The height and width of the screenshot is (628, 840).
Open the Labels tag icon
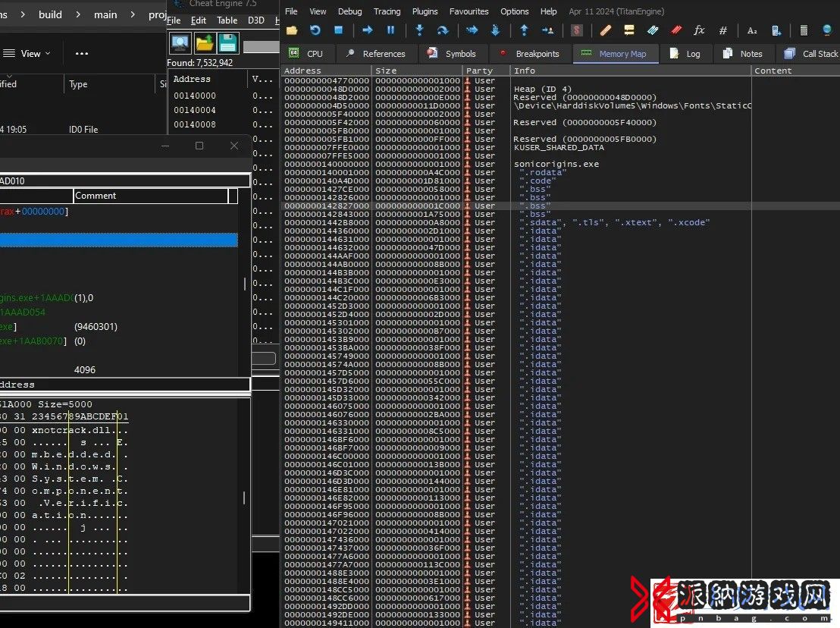[x=653, y=30]
